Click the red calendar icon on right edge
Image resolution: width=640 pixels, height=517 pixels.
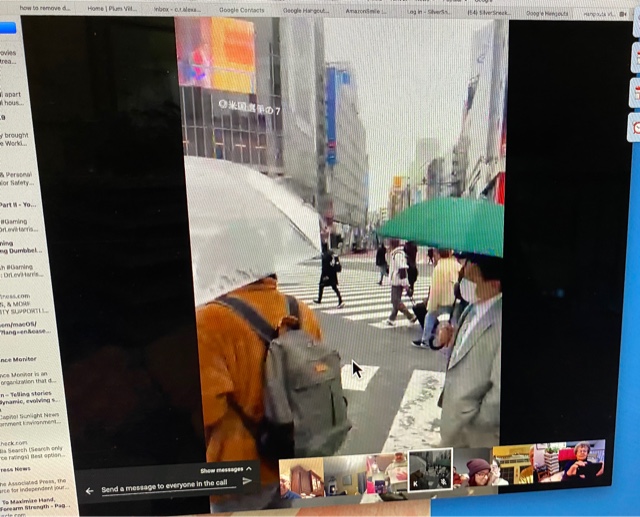pyautogui.click(x=635, y=93)
